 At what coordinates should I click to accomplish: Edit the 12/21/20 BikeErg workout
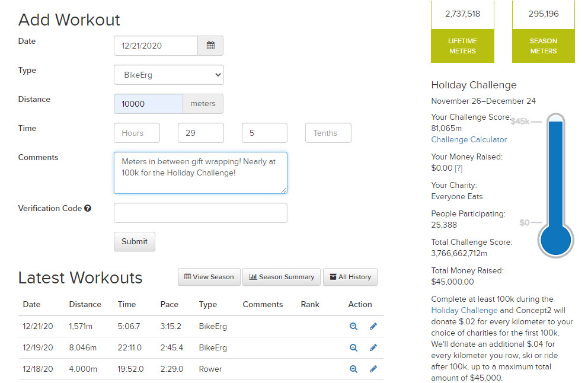(x=373, y=326)
